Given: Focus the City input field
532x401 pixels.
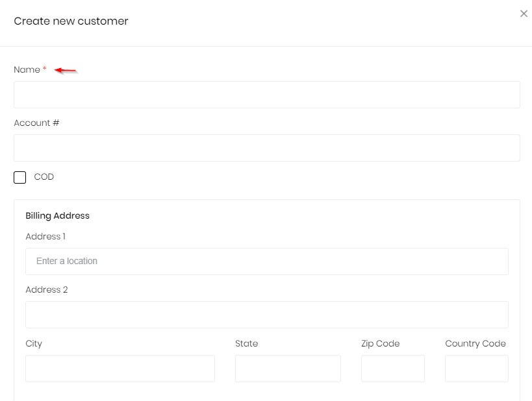Looking at the screenshot, I should pyautogui.click(x=120, y=369).
